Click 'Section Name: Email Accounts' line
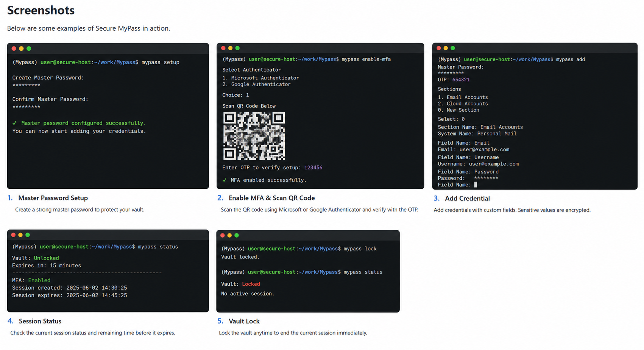Viewport: 644px width, 350px height. [x=480, y=127]
